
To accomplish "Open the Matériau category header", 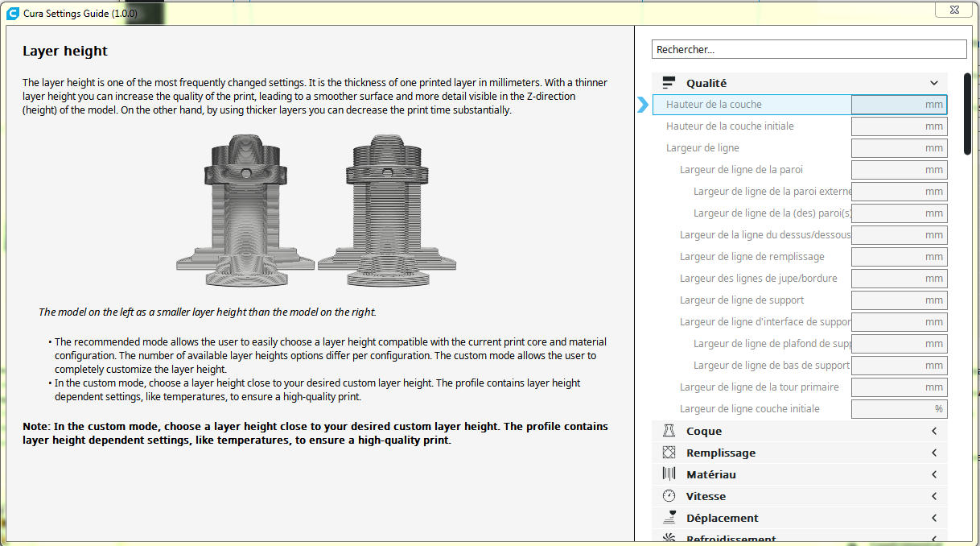I will coord(800,474).
